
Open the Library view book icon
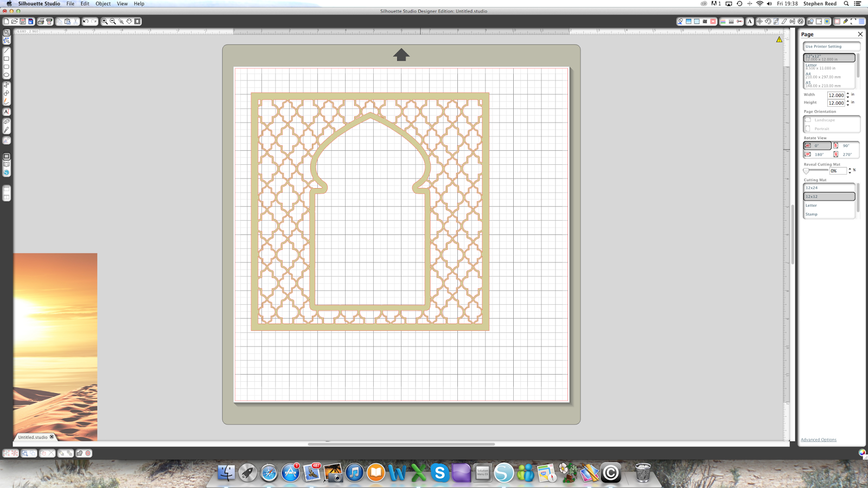tap(7, 164)
